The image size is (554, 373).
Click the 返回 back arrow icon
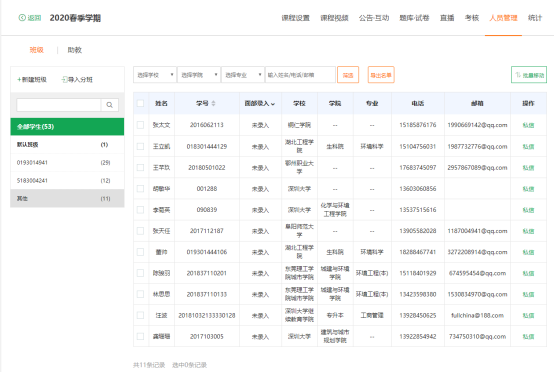coord(22,18)
